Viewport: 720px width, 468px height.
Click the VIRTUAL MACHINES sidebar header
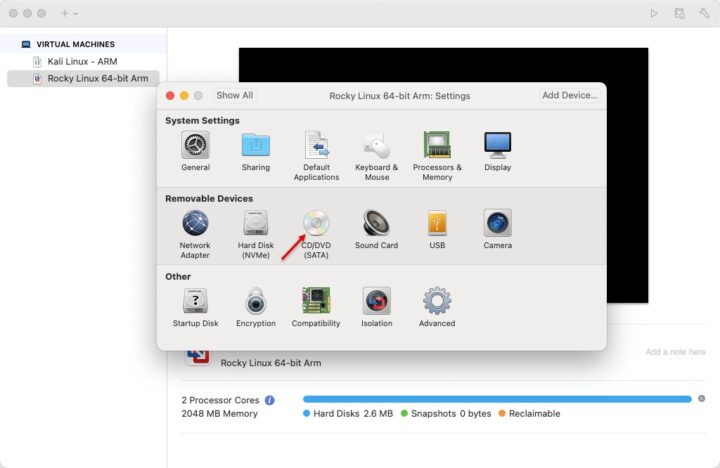click(75, 44)
